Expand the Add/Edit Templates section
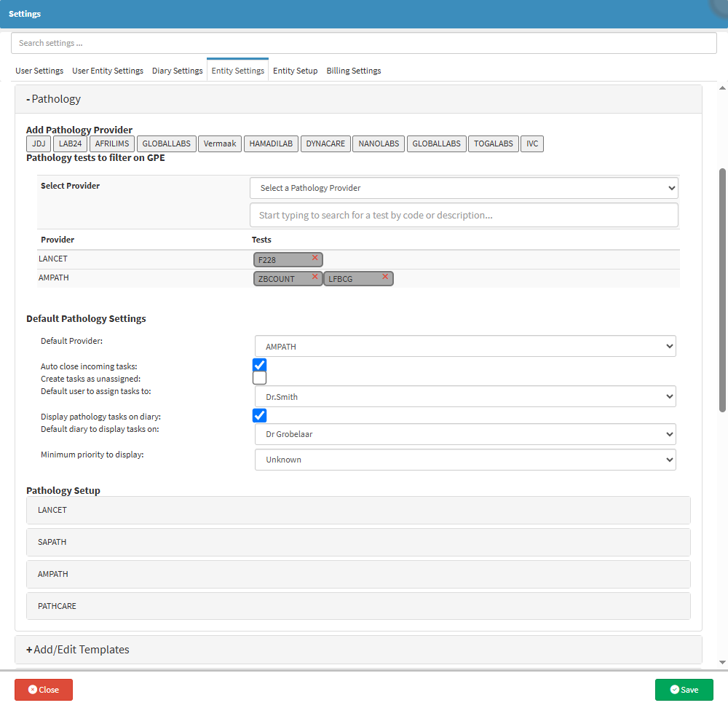 point(78,650)
